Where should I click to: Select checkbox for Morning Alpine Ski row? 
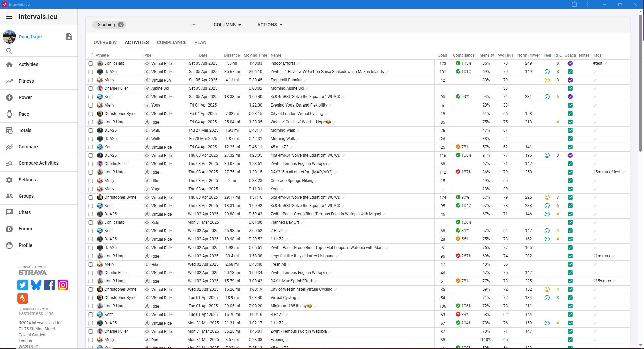pos(91,88)
